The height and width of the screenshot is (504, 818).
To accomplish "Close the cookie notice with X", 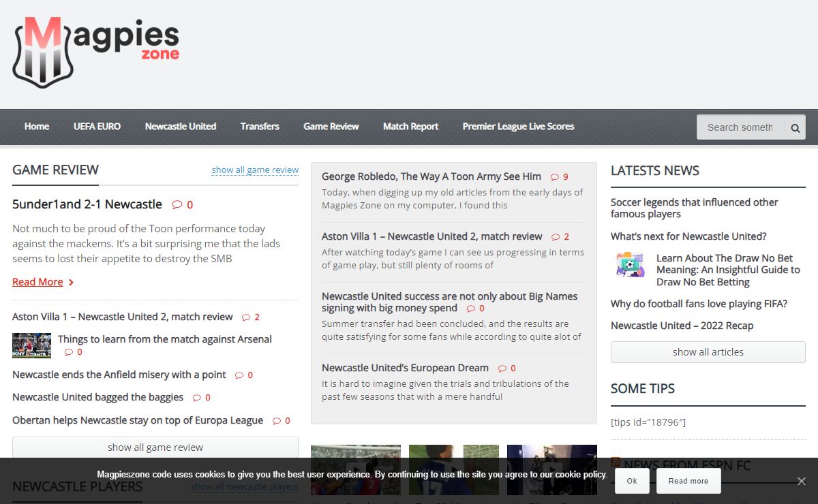I will click(x=802, y=481).
